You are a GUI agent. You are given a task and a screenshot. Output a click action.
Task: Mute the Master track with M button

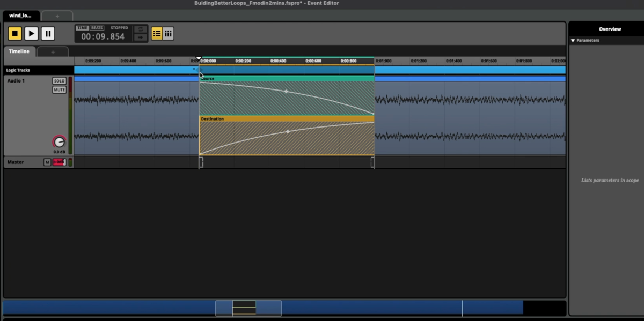(x=47, y=162)
